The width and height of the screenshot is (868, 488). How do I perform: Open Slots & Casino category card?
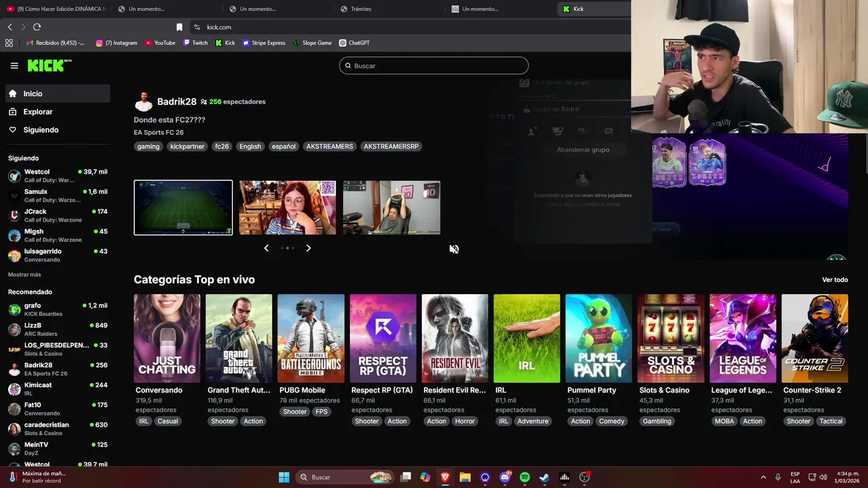point(671,338)
